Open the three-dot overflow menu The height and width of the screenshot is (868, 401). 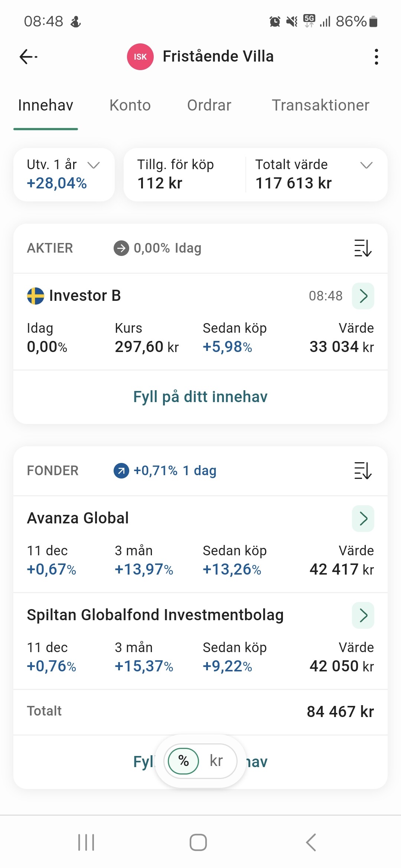click(376, 57)
